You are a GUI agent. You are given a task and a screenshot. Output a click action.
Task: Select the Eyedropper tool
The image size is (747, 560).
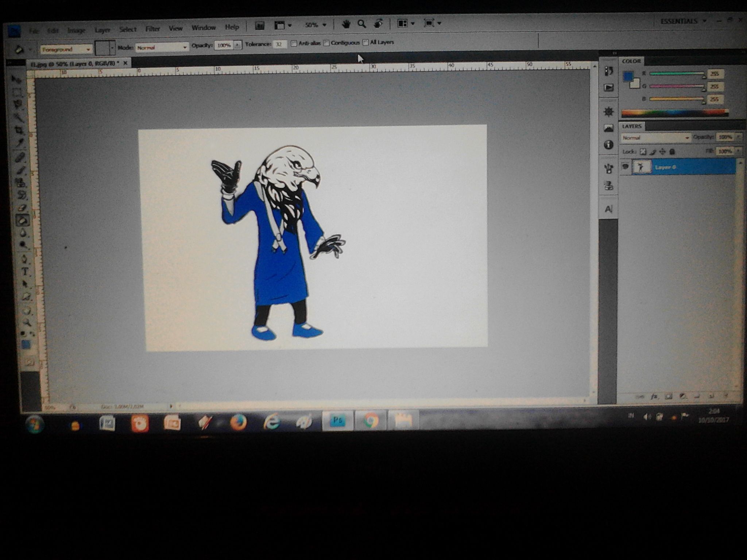pyautogui.click(x=20, y=143)
